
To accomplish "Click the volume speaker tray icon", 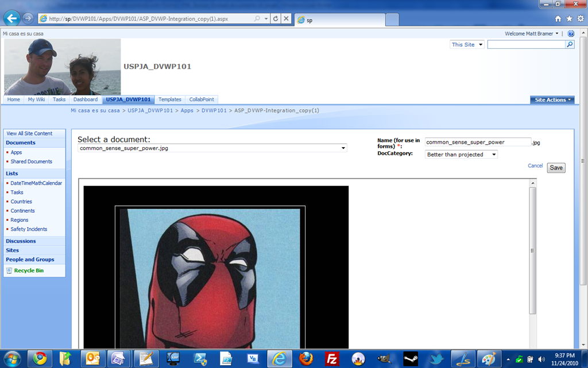I will click(x=541, y=359).
